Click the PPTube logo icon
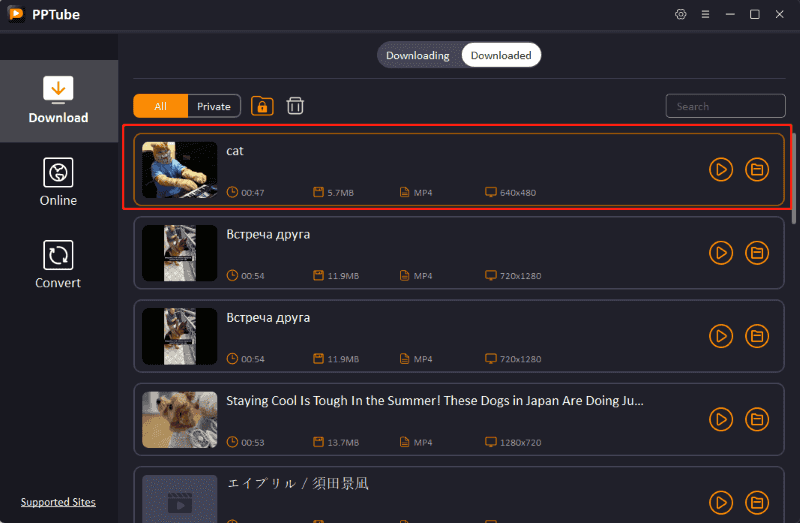The image size is (800, 523). (x=16, y=14)
